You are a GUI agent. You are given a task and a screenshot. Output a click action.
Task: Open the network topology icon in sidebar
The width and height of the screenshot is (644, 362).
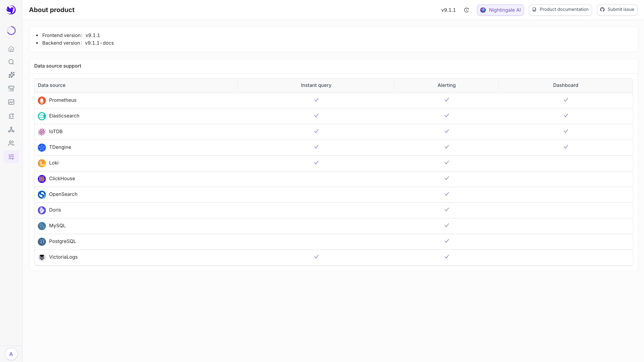pos(11,130)
